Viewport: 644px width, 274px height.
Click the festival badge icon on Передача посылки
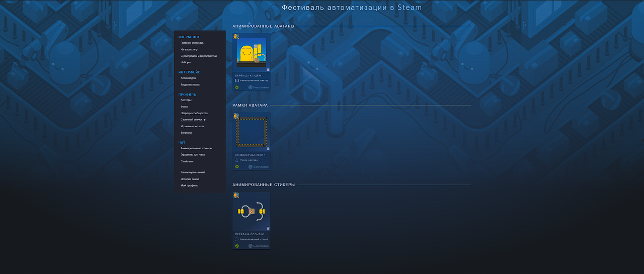tap(236, 195)
